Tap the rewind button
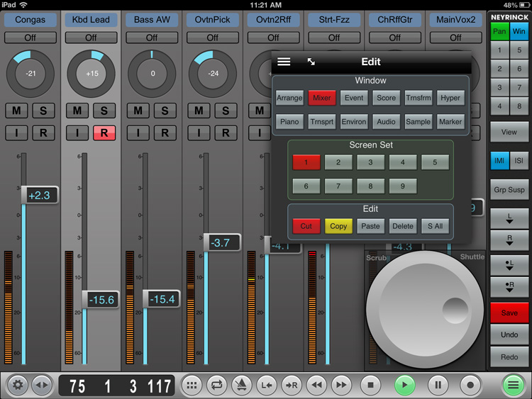This screenshot has height=399, width=532. (316, 385)
